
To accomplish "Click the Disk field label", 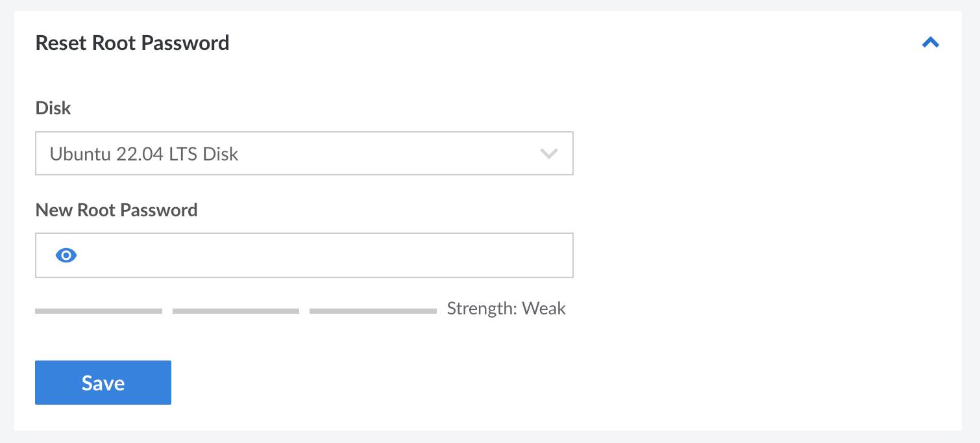I will [x=53, y=108].
